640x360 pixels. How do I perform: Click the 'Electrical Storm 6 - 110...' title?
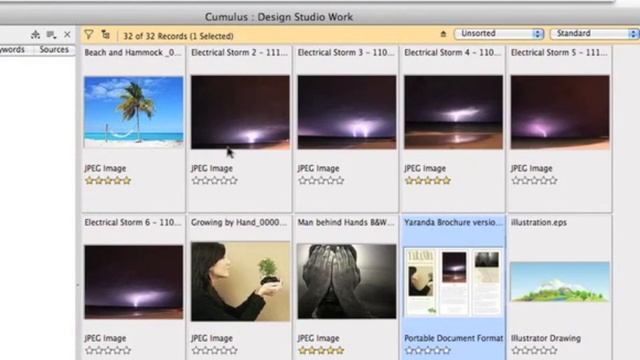[133, 222]
